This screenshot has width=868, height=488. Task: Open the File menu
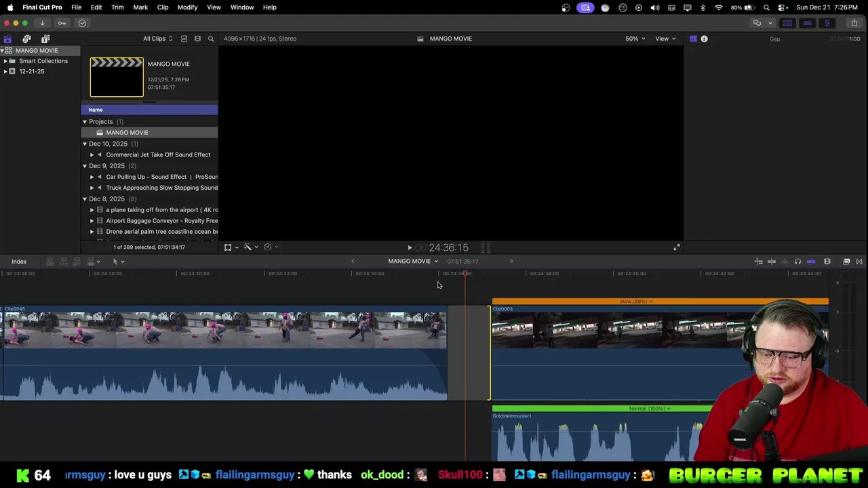77,7
